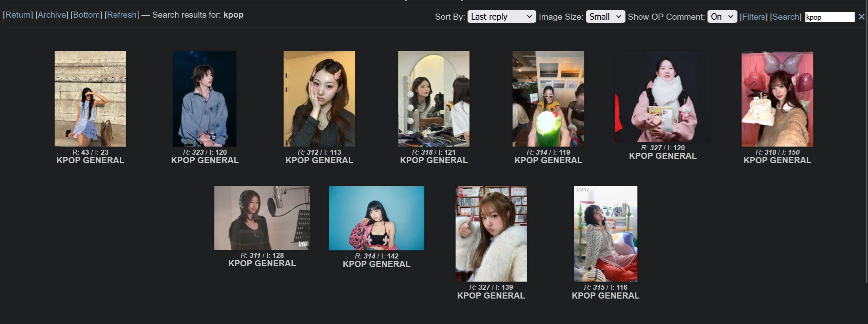Click the stats text R: 43 / I: 23
868x324 pixels.
tap(90, 152)
